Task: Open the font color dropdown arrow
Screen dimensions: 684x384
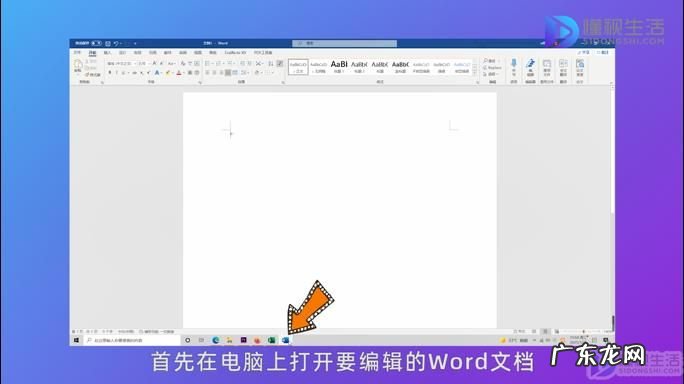Action: (184, 73)
